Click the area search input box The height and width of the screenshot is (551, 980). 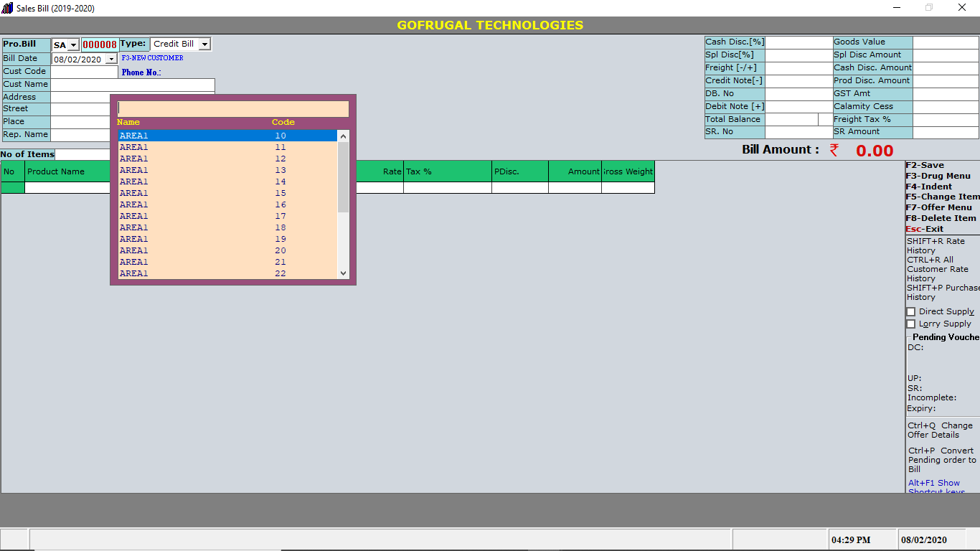[233, 109]
